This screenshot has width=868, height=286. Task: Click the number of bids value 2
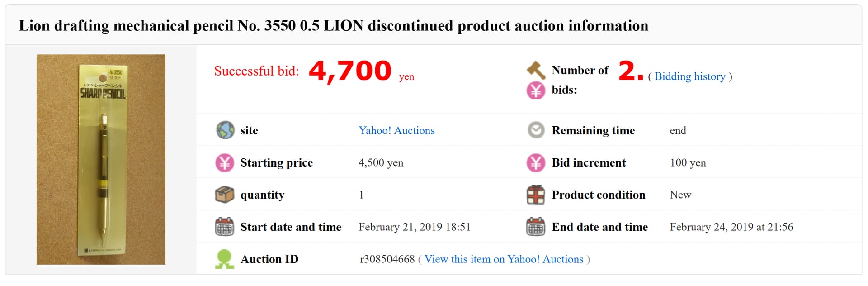pyautogui.click(x=631, y=71)
